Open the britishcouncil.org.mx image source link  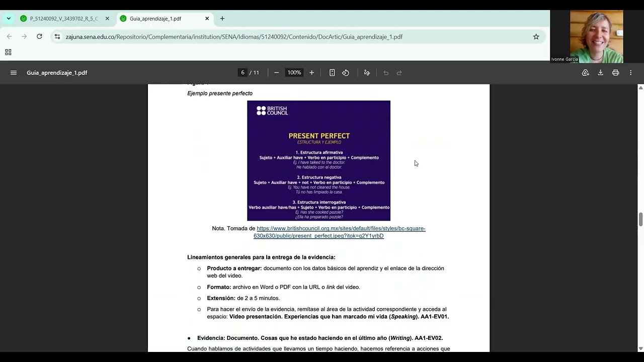341,232
